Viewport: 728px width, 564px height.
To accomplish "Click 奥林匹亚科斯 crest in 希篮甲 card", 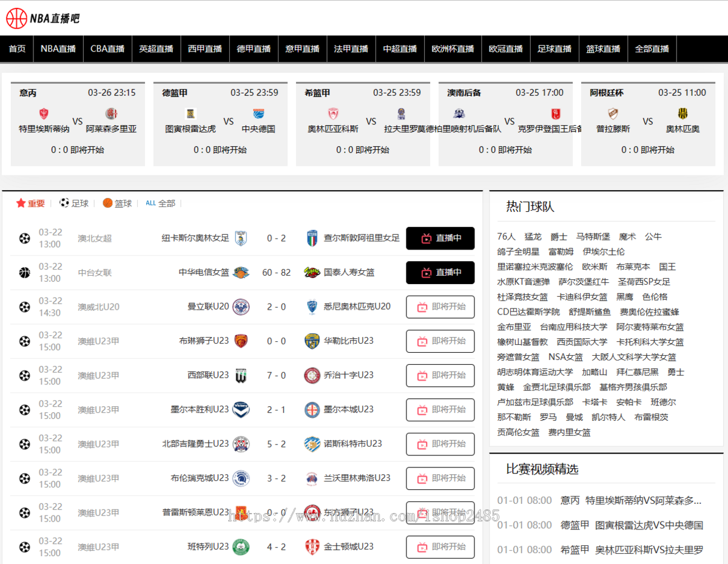I will 333,114.
